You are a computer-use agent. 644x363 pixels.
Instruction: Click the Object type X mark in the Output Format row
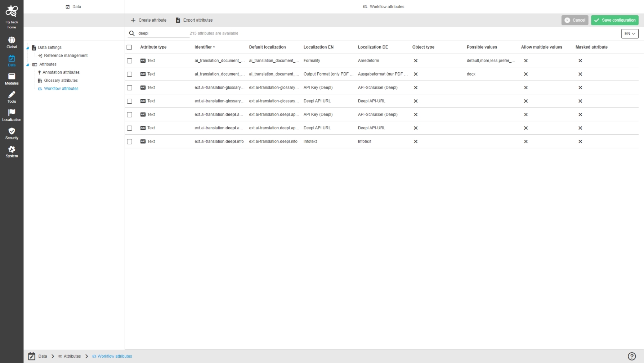tap(416, 74)
